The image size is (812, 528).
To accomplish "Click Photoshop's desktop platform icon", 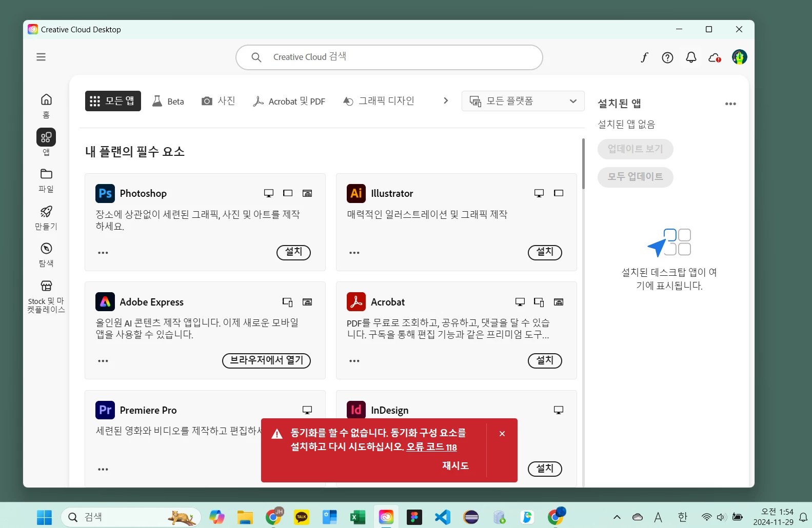I will 269,193.
